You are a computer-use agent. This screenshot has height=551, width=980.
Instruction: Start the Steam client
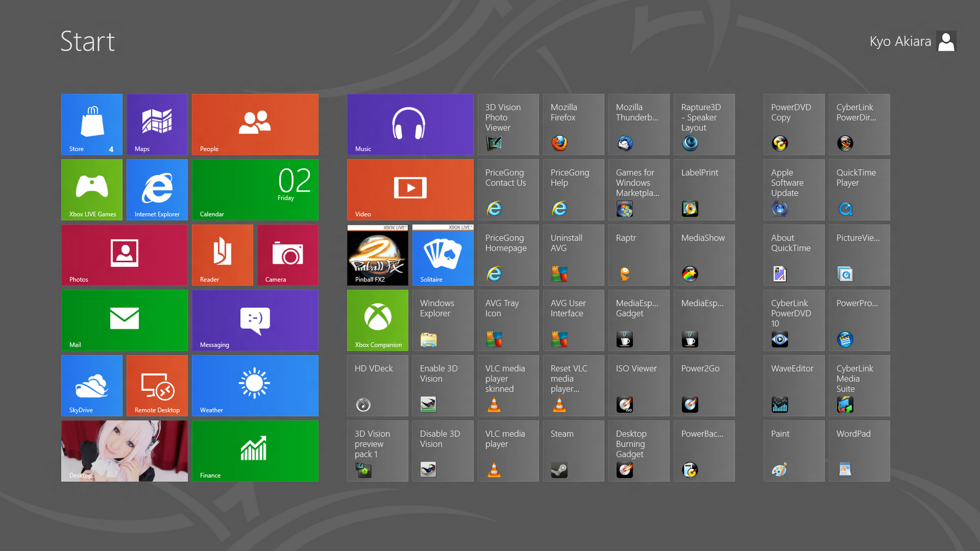point(573,451)
